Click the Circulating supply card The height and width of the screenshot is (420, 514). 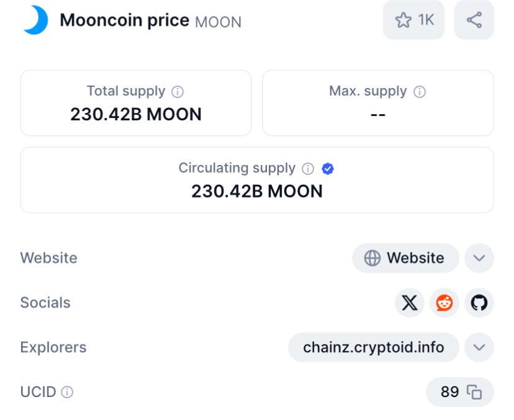pyautogui.click(x=257, y=180)
